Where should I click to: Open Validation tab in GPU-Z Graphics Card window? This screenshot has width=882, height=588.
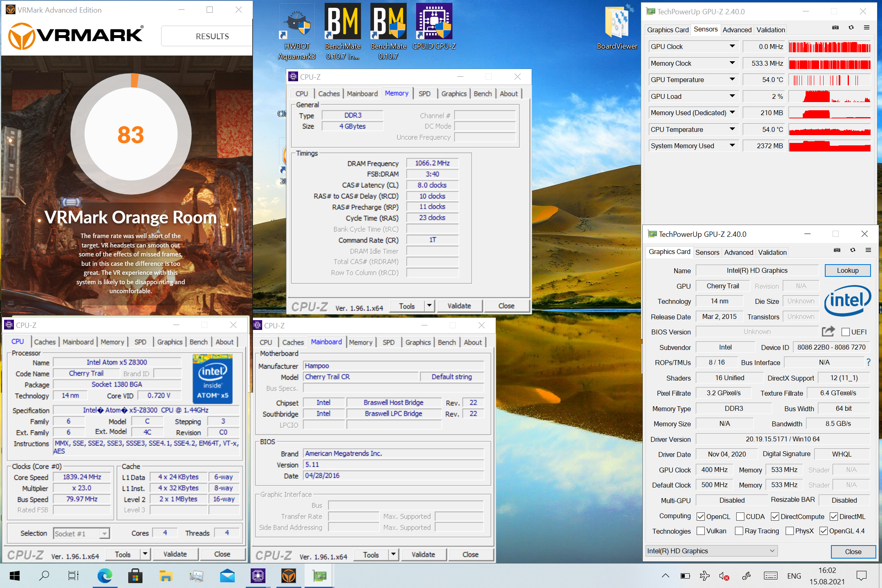click(772, 252)
